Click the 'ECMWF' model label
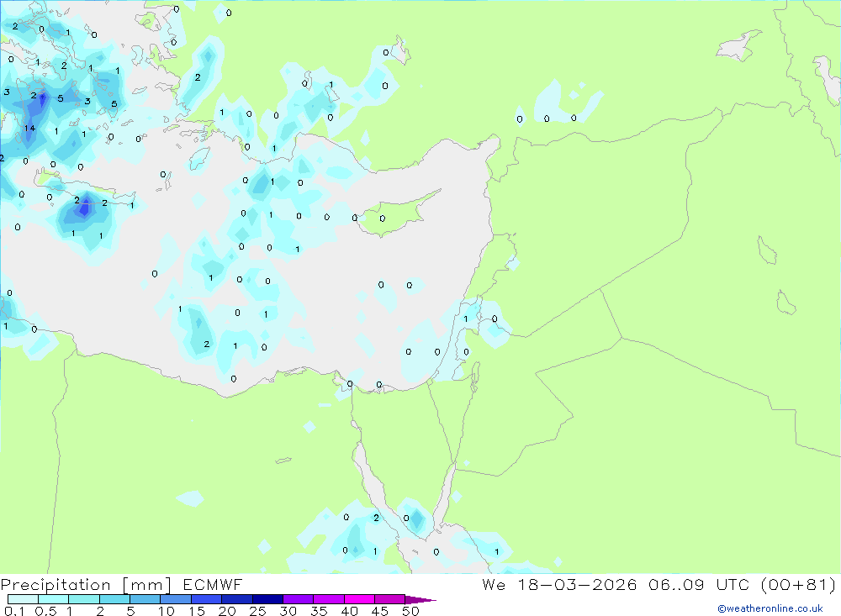The image size is (841, 616). (213, 584)
